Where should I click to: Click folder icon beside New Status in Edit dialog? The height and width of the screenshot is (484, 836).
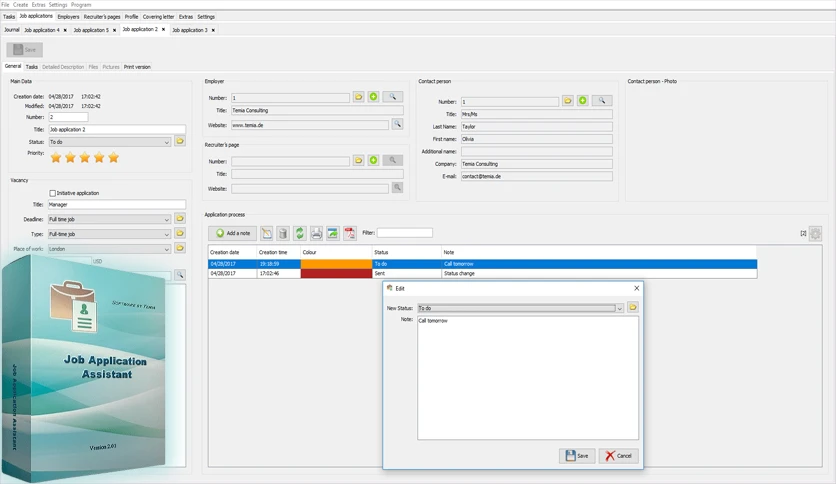click(x=633, y=308)
